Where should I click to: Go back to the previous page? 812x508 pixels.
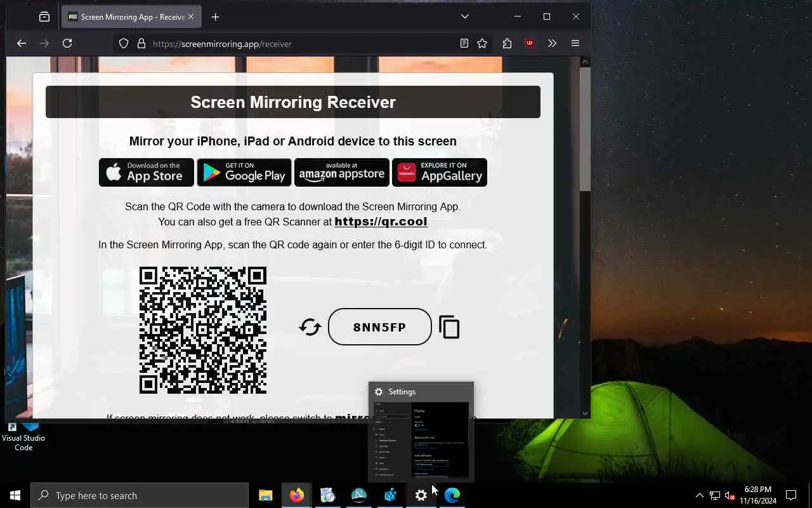point(22,43)
